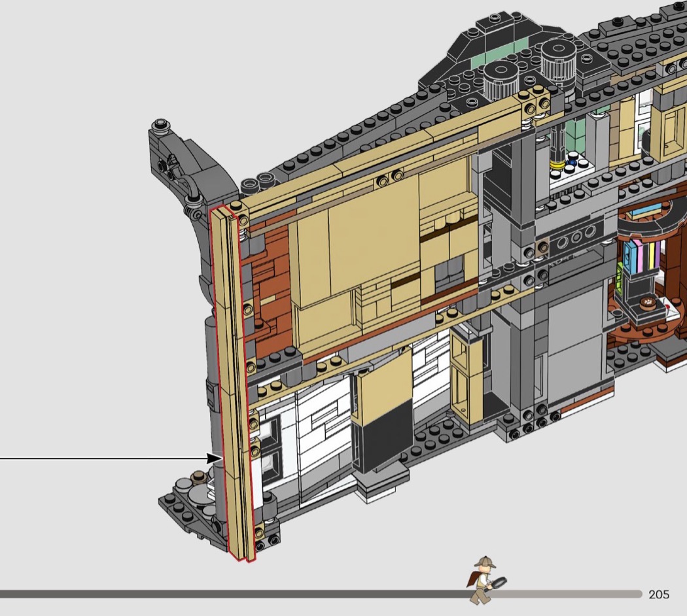Screen dimensions: 687x616
Task: Click the blue round stud on white plate
Action: [x=573, y=158]
